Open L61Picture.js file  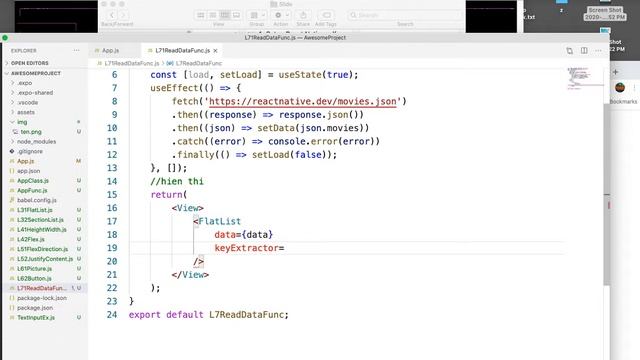pyautogui.click(x=34, y=269)
